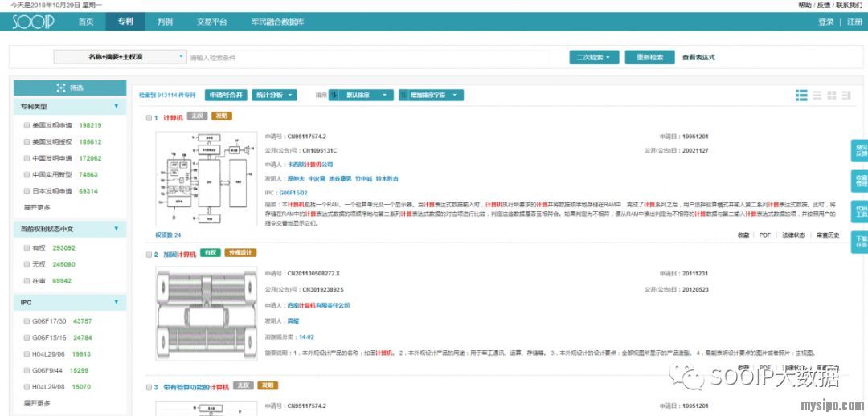Viewport: 868px width, 416px height.
Task: Switch to grid view icon
Action: click(x=832, y=96)
